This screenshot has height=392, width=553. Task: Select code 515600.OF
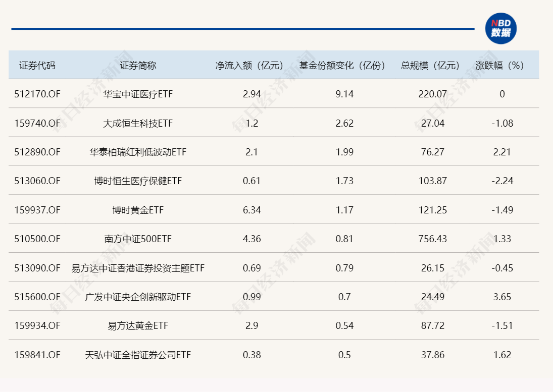point(37,297)
